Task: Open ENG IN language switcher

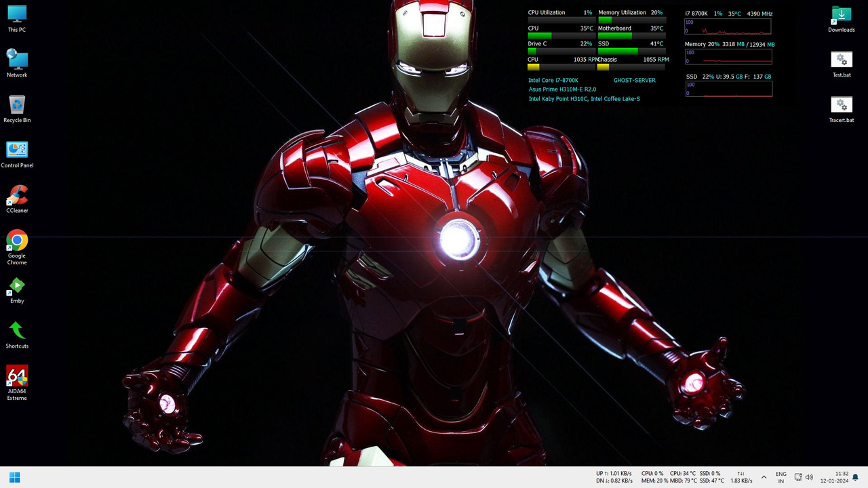Action: (x=781, y=477)
